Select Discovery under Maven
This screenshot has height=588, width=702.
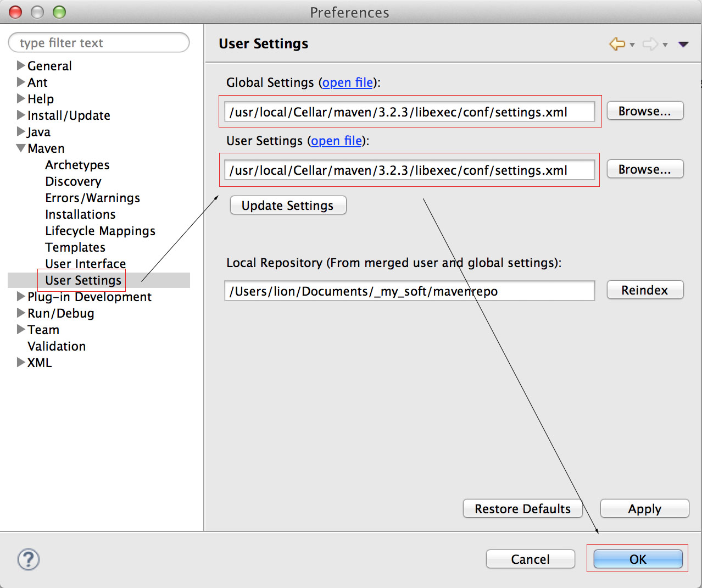(73, 181)
